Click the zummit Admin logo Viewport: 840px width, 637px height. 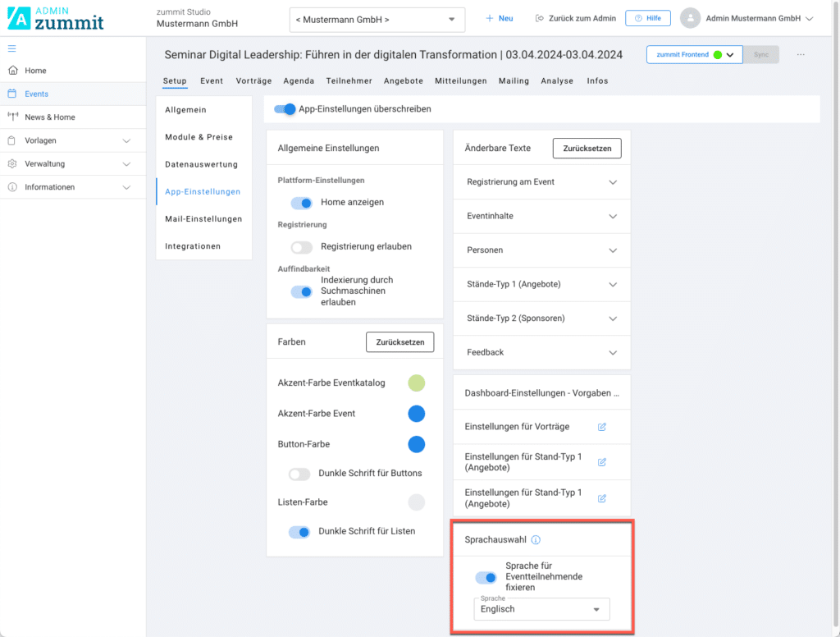56,18
